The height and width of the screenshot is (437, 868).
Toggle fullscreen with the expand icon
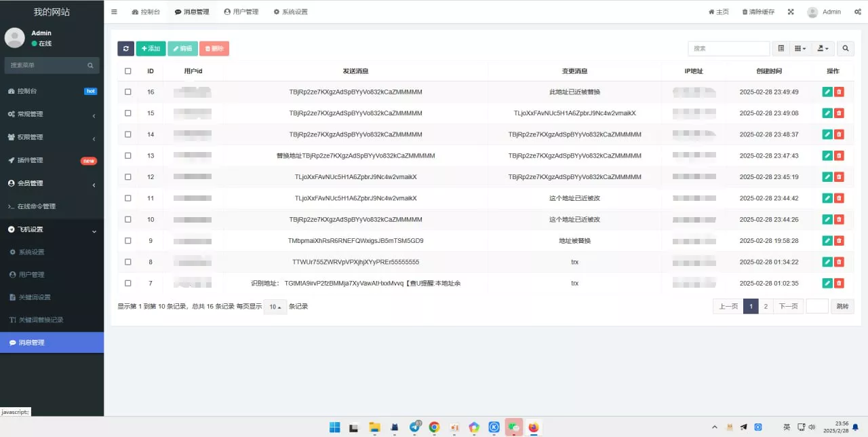791,12
